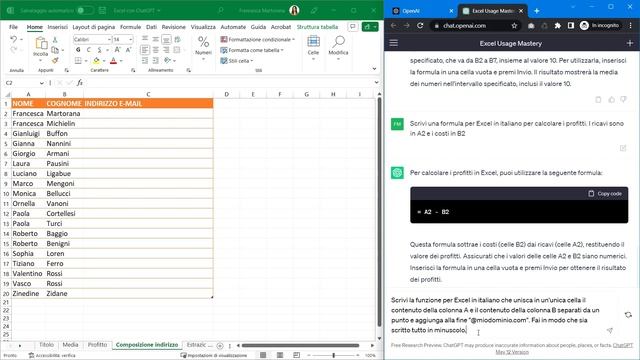Viewport: 640px width, 360px height.
Task: Open the Visualizza ribbon tab
Action: tap(203, 27)
